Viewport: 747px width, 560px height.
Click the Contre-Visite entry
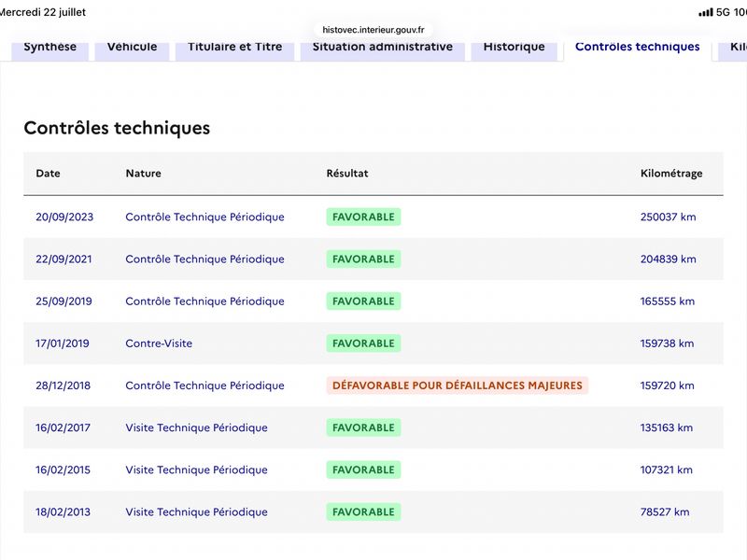[x=159, y=343]
